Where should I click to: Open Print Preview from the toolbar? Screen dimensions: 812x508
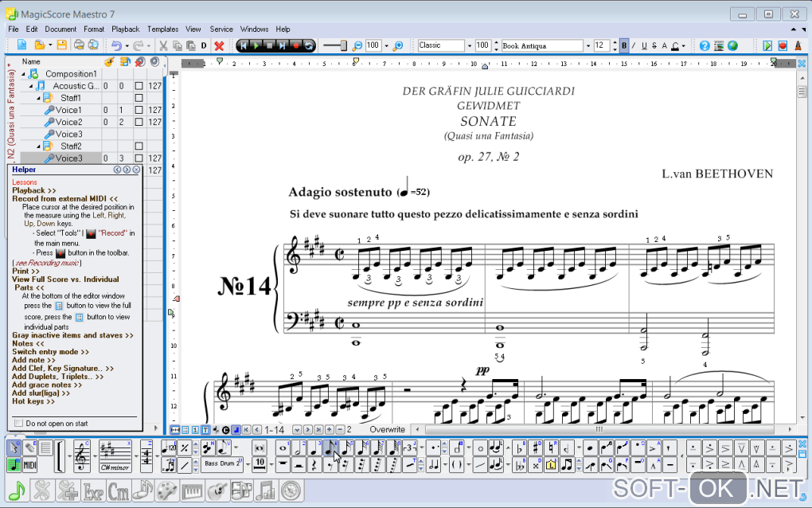93,45
